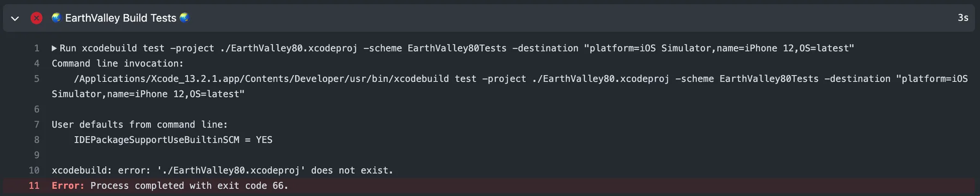Click the xcodebuild 'does not exist' error line
The width and height of the screenshot is (980, 196).
(222, 171)
